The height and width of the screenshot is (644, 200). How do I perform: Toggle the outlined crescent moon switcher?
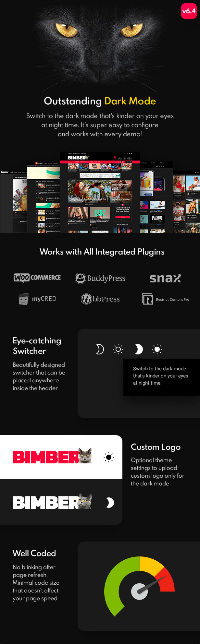point(100,349)
